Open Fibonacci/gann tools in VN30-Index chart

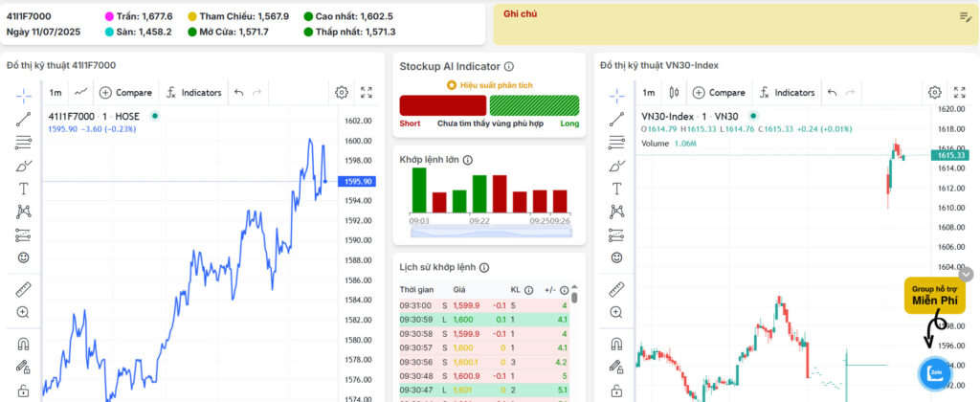coord(617,143)
